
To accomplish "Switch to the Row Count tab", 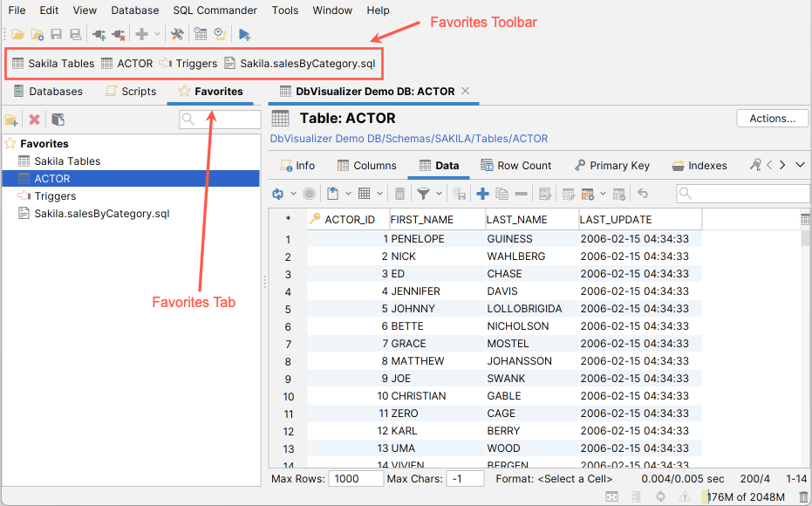I will 516,165.
